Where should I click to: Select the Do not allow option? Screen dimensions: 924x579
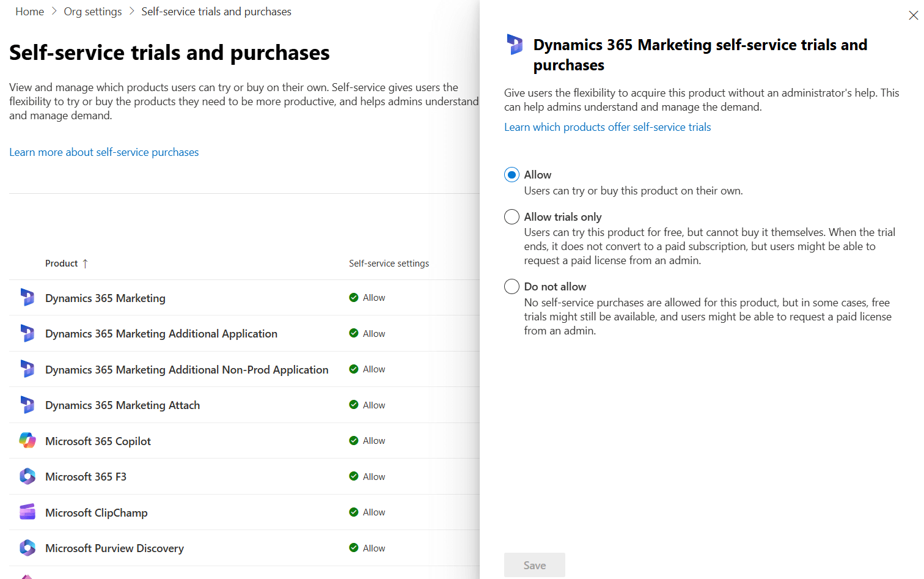[512, 286]
